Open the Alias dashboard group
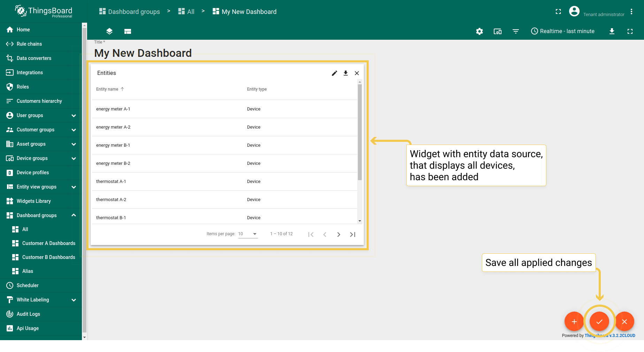This screenshot has width=644, height=352. point(41,271)
